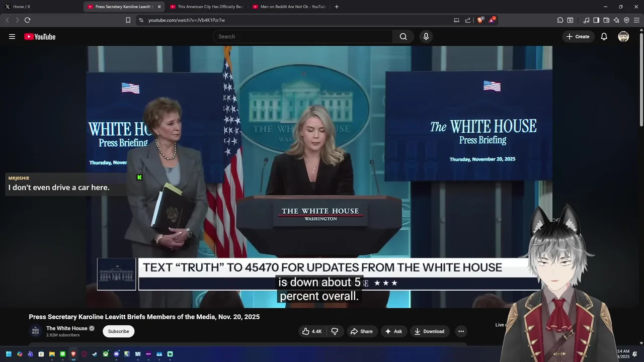
Task: Reload the page in the browser
Action: [27, 20]
